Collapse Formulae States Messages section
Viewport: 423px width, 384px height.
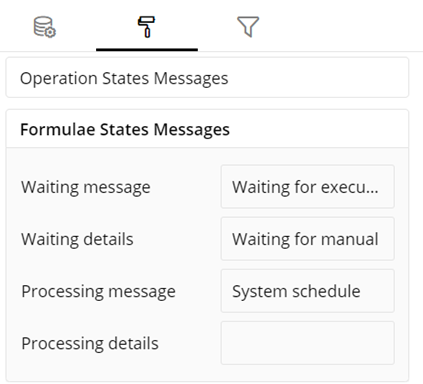pyautogui.click(x=207, y=129)
